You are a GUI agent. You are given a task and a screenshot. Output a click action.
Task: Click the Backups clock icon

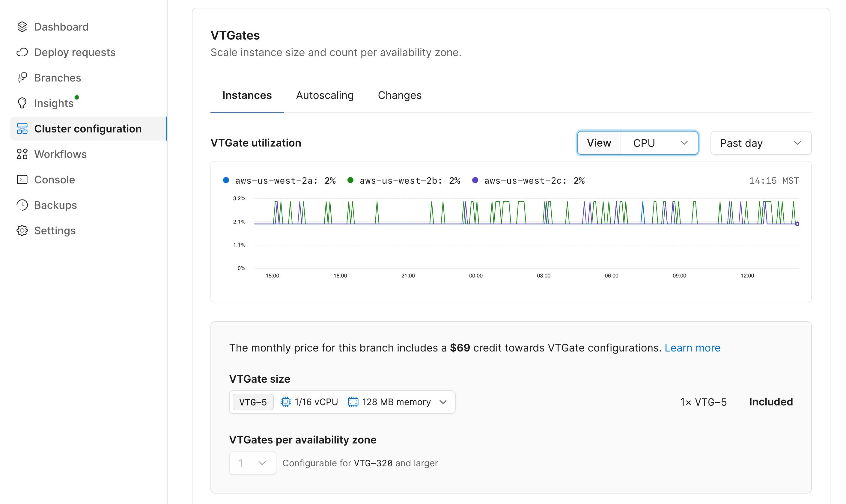coord(22,205)
